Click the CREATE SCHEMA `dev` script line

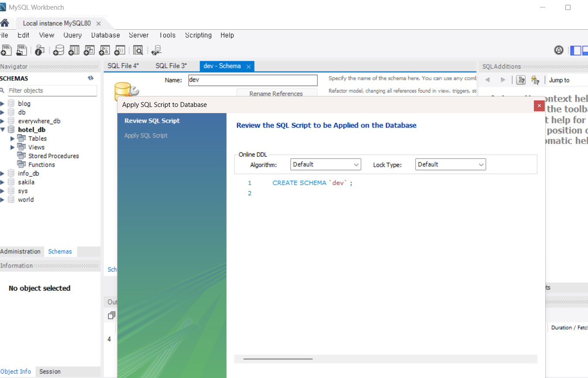click(312, 183)
